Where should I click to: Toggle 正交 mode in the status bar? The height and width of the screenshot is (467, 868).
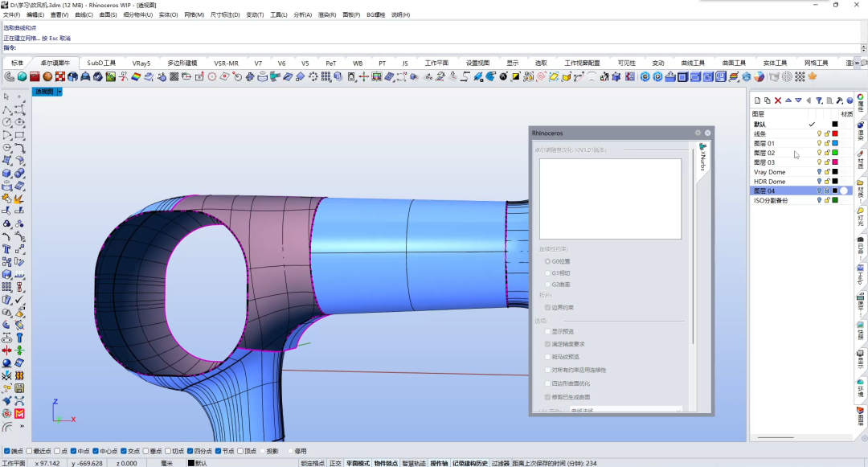(335, 463)
